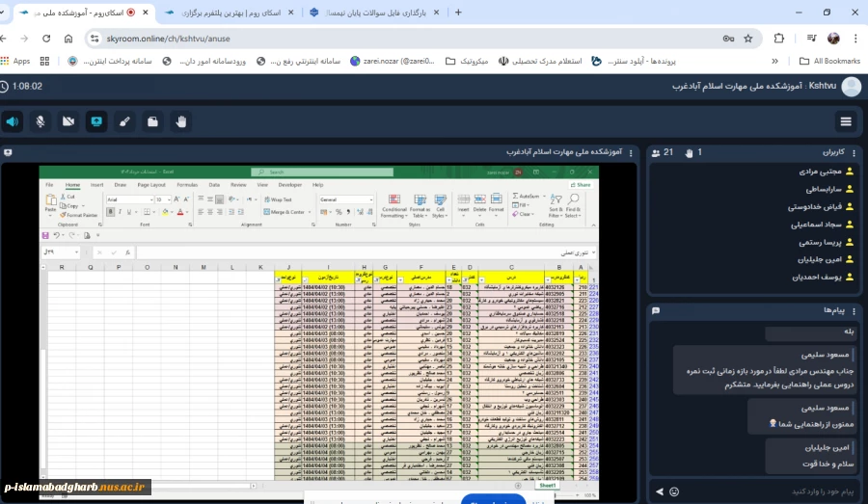Toggle Bold button in shared Excel ribbon
Screen dimensions: 868x504
[110, 212]
